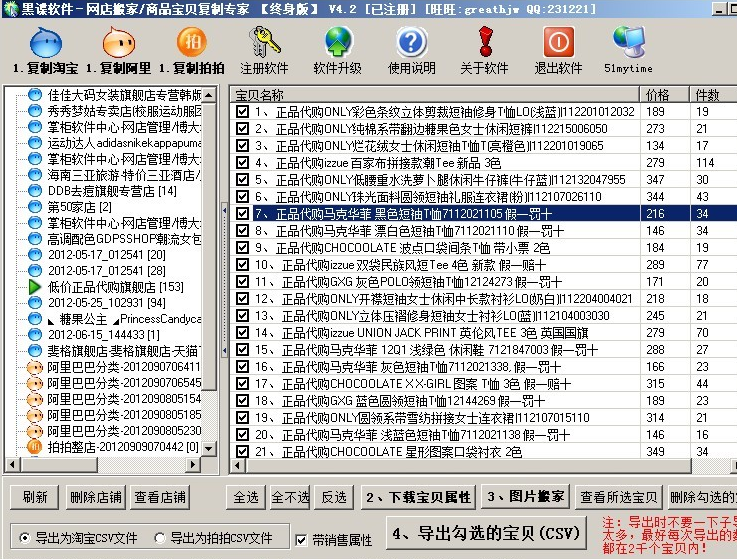Click shop list horizontal scroll left arrow
737x559 pixels.
coord(12,465)
